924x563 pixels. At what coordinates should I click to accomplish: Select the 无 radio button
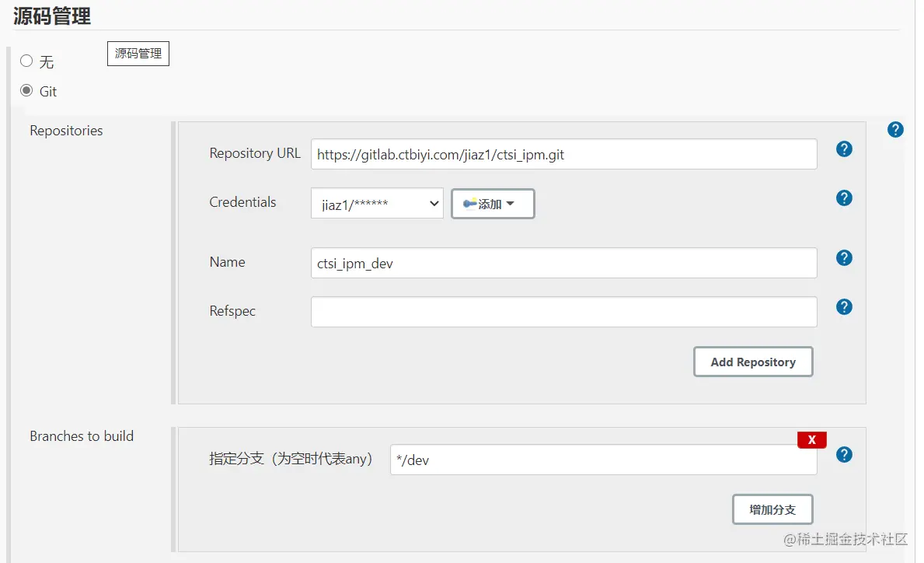coord(26,61)
